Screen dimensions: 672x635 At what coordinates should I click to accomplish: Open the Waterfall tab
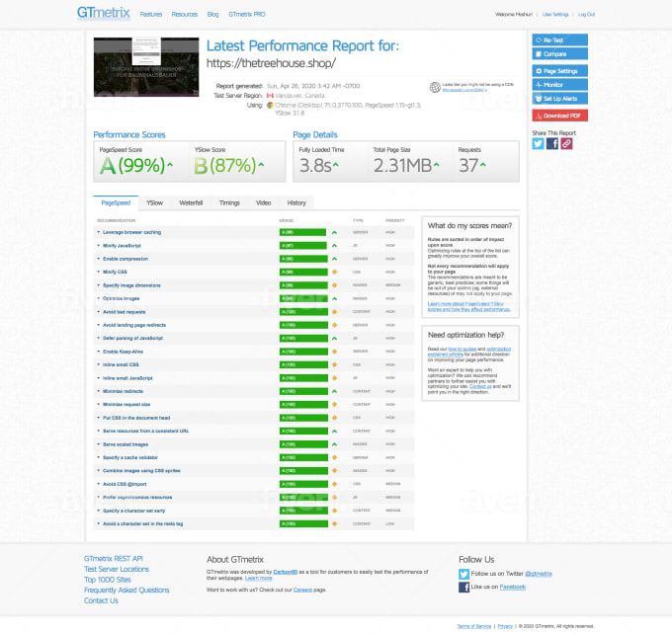coord(191,203)
